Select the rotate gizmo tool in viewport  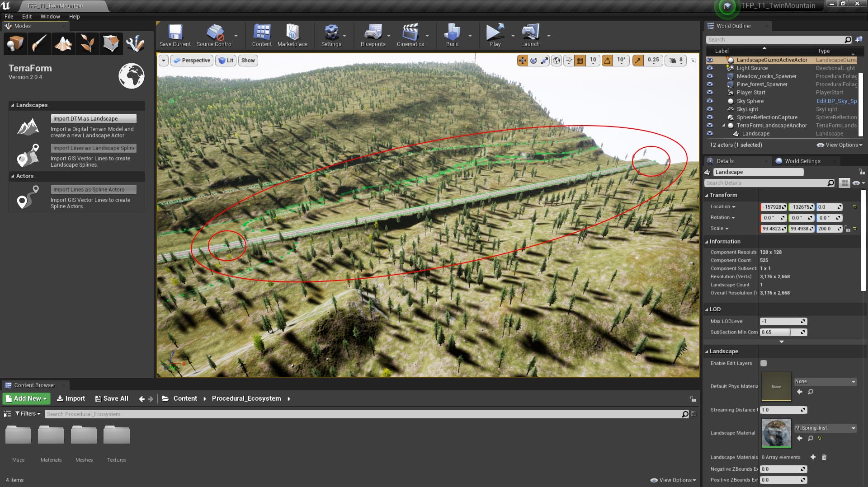pyautogui.click(x=533, y=61)
